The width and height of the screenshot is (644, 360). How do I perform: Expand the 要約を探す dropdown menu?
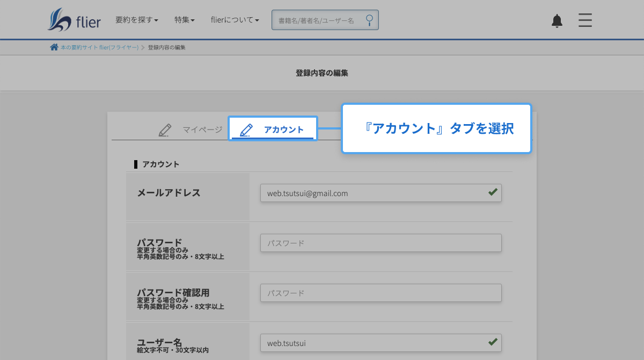137,20
